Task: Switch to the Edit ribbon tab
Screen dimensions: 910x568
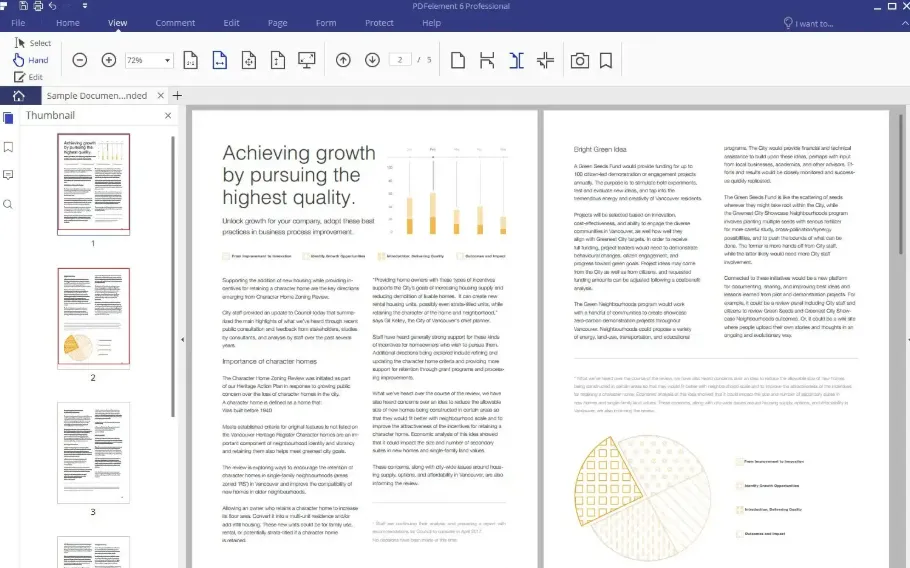Action: (231, 23)
